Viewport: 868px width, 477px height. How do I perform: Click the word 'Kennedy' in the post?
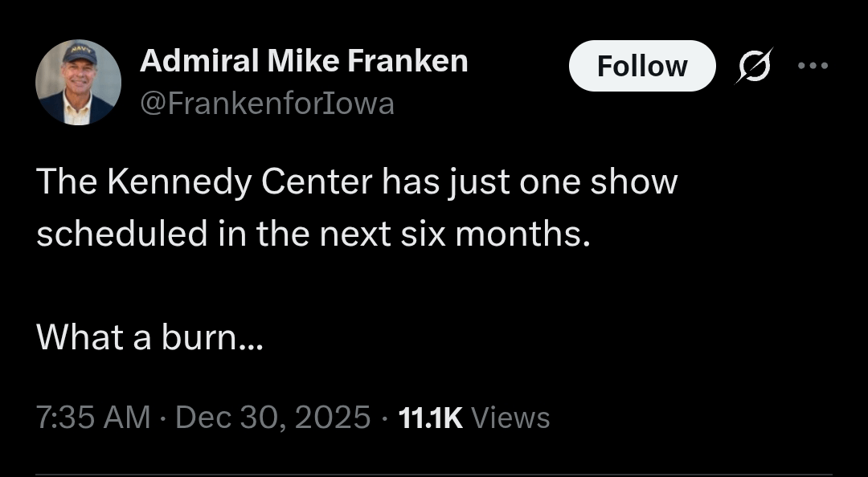coord(179,182)
